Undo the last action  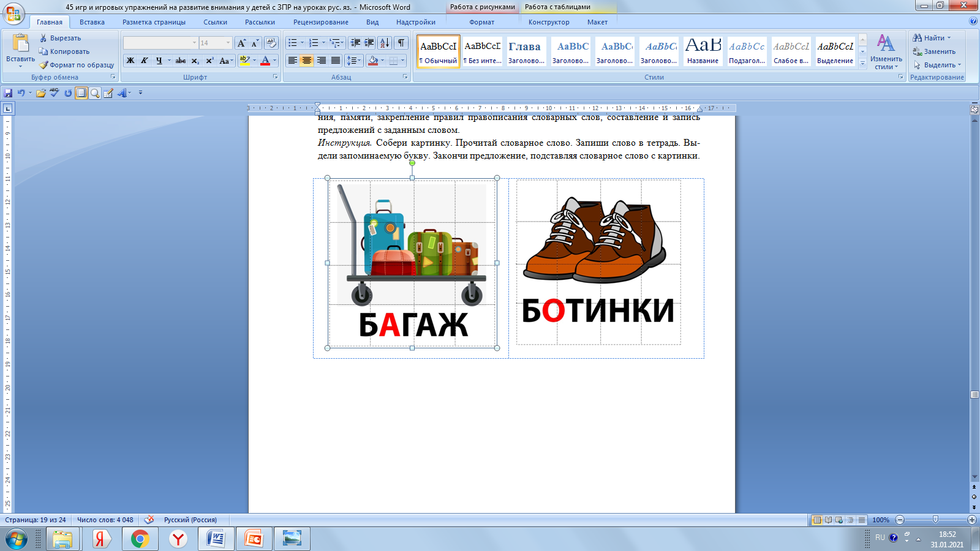[21, 93]
